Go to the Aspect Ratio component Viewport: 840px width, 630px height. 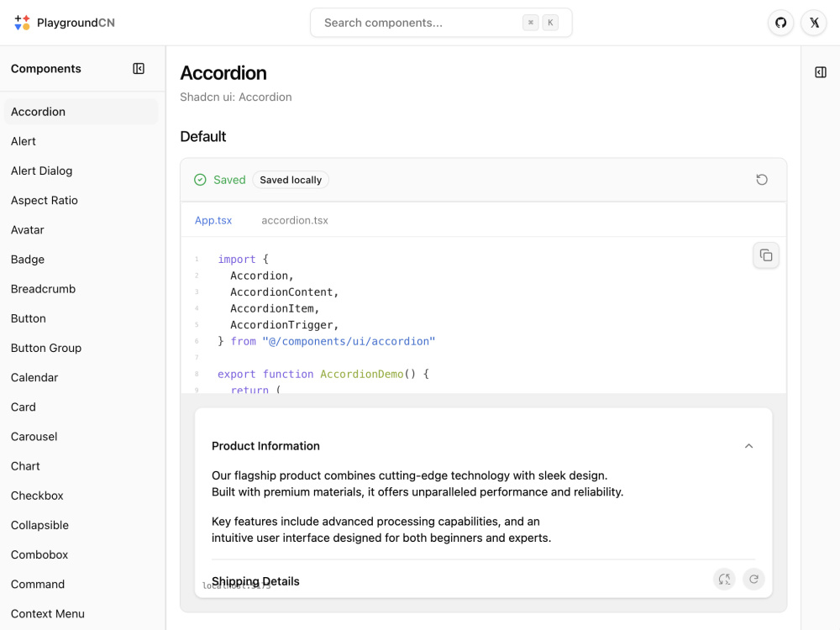point(81,201)
